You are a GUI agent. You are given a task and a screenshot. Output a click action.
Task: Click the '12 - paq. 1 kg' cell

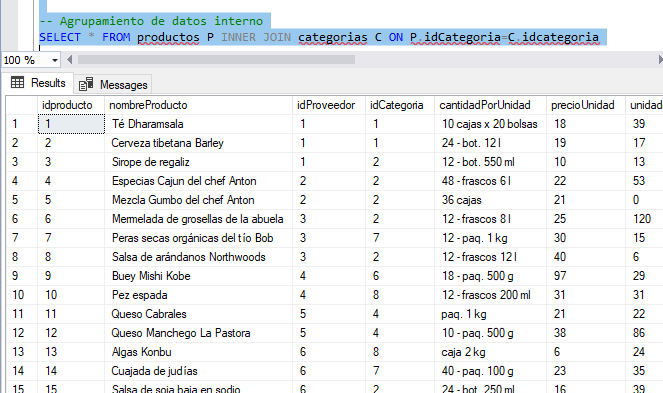pos(490,238)
